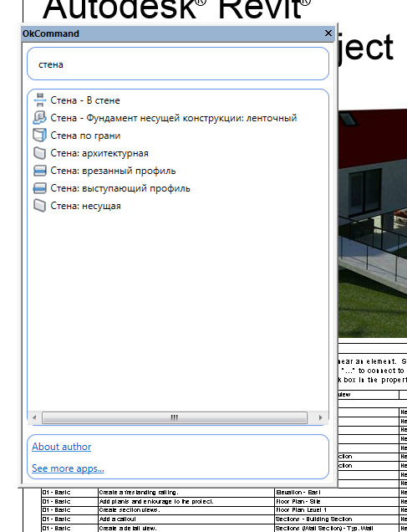Click the 'врезанный профиль' reveal icon
The image size is (407, 532).
(39, 171)
